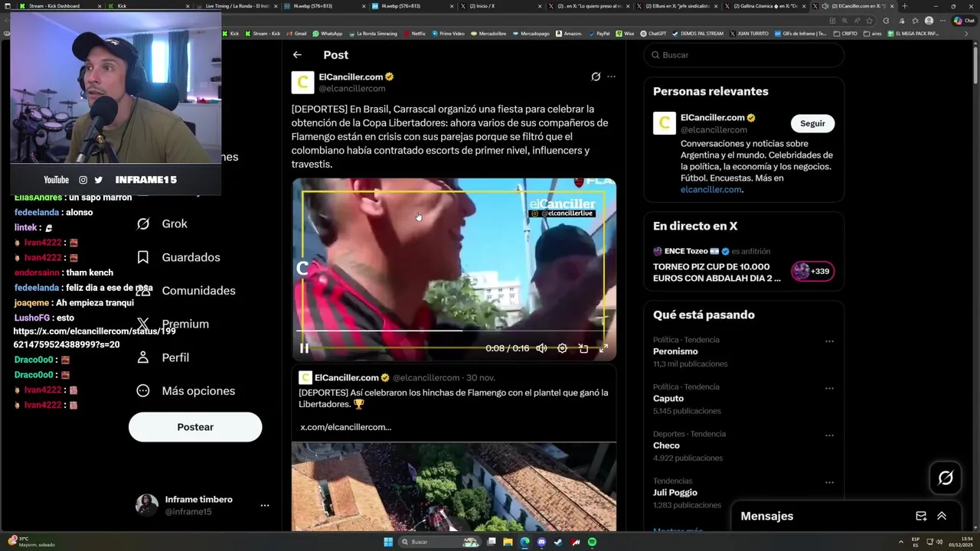Open Discord from the taskbar
980x551 pixels.
[x=541, y=542]
